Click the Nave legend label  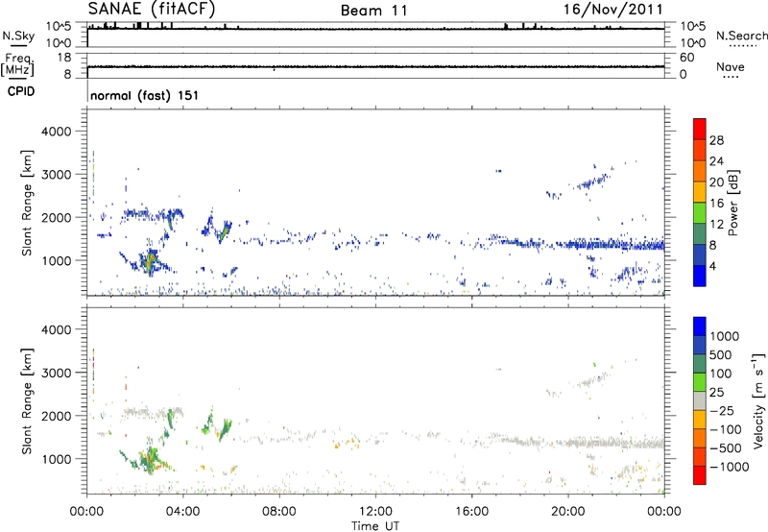pyautogui.click(x=731, y=66)
